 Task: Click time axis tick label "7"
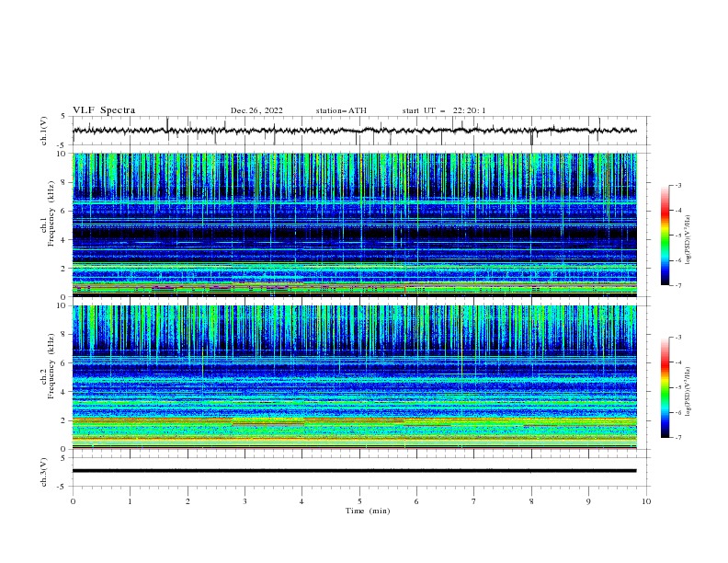pyautogui.click(x=474, y=501)
